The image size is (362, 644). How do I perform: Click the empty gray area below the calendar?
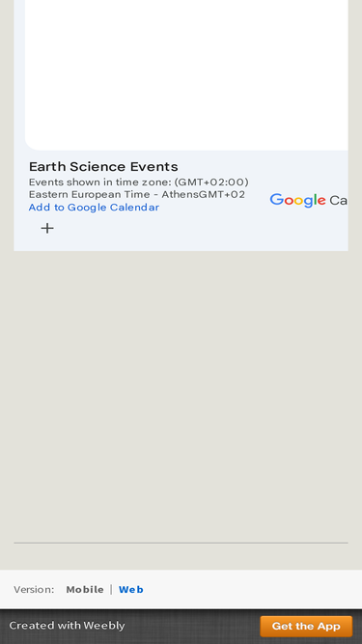tap(181, 394)
